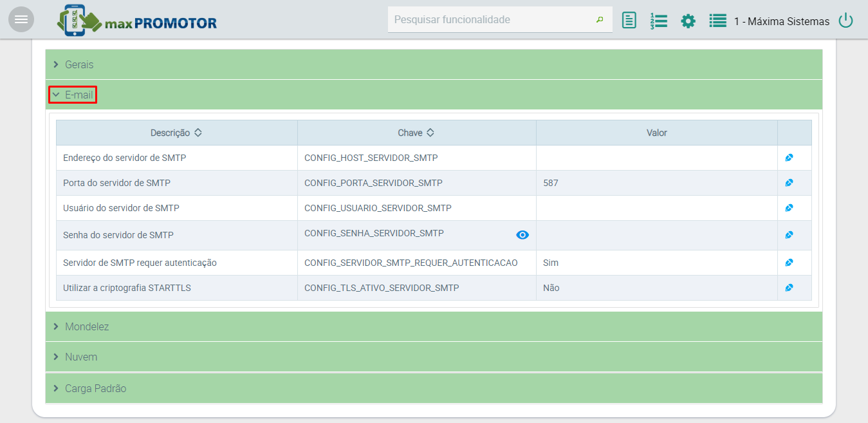Sort by the Descrição column
This screenshot has width=868, height=423.
[176, 133]
